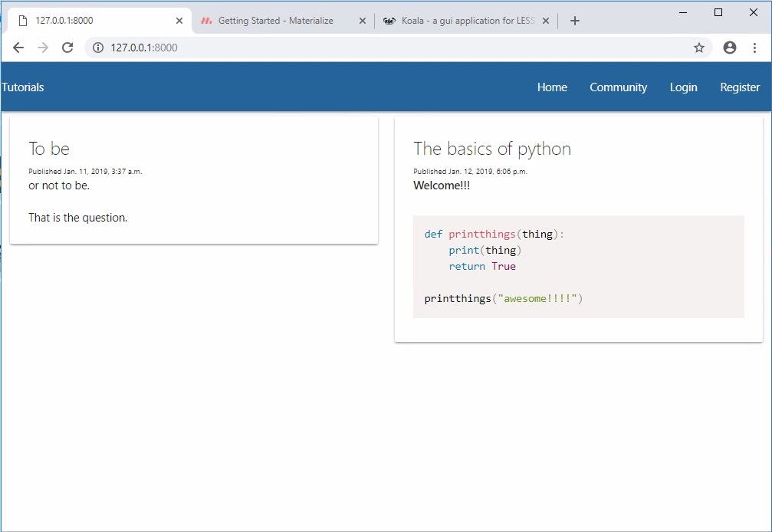Open the Login page

pos(683,87)
